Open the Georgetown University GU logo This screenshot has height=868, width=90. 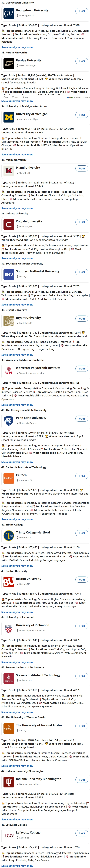click(x=9, y=13)
